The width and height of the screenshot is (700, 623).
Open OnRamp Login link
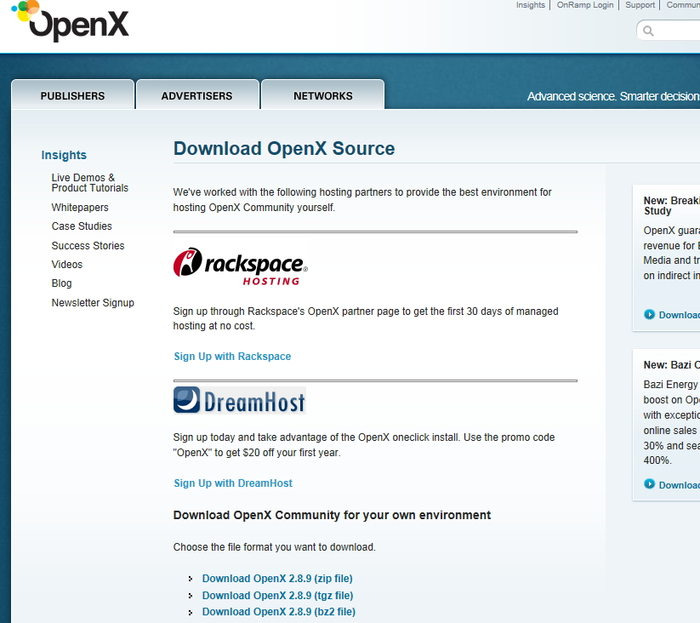585,5
